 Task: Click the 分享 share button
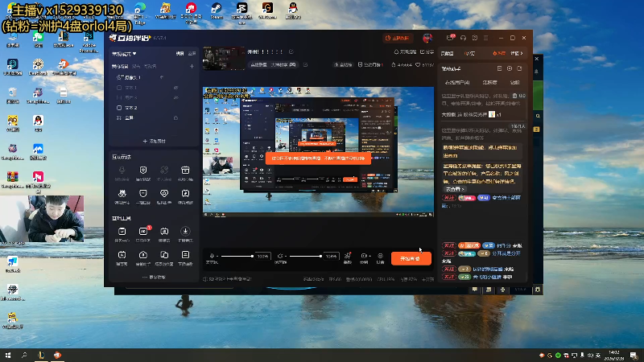pyautogui.click(x=427, y=52)
